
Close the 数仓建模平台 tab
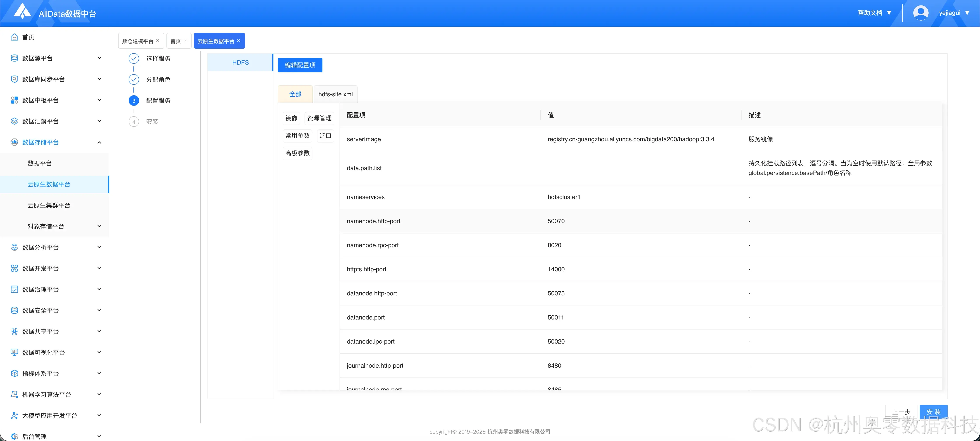coord(158,40)
